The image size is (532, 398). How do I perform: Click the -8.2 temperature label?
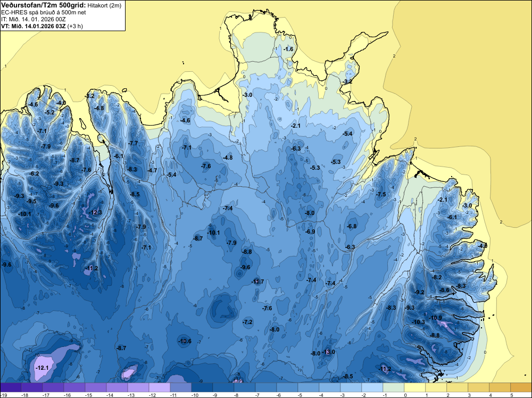(437, 277)
